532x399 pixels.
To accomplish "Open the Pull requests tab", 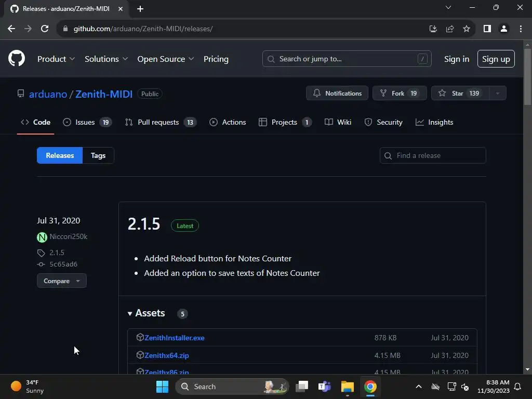I will click(161, 122).
